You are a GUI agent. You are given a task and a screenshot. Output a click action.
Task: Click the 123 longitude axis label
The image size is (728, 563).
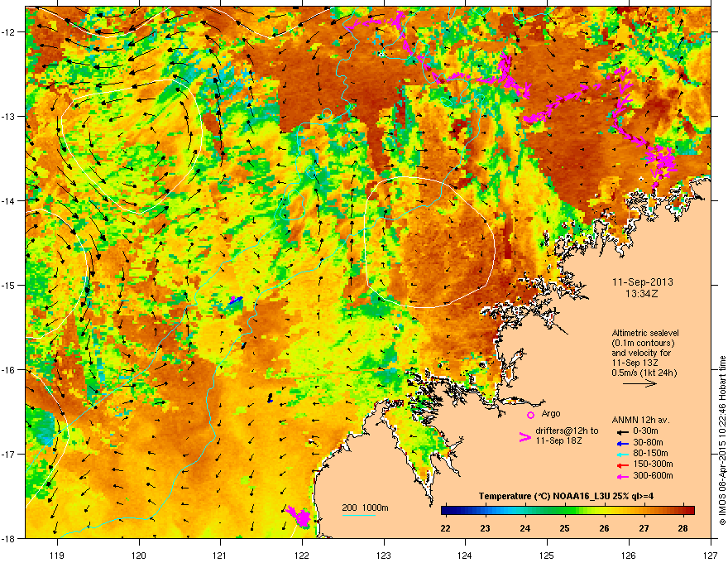point(384,555)
